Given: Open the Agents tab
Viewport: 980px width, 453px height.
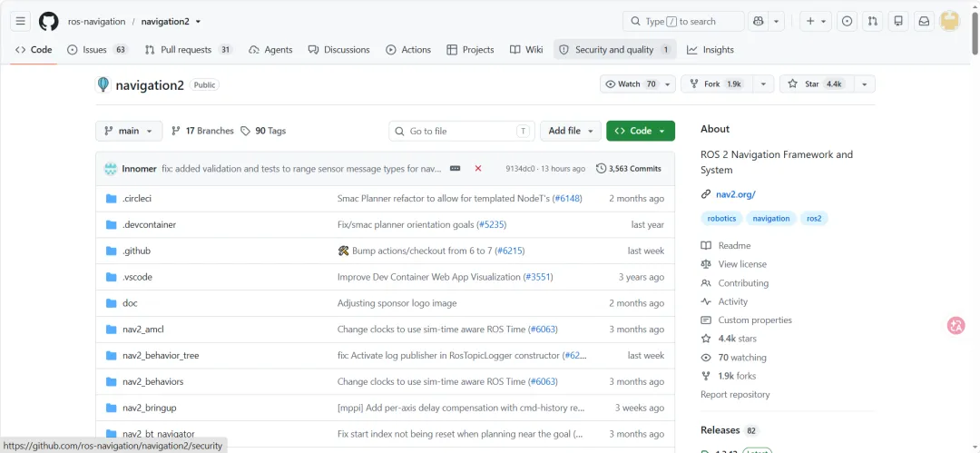Looking at the screenshot, I should (270, 49).
